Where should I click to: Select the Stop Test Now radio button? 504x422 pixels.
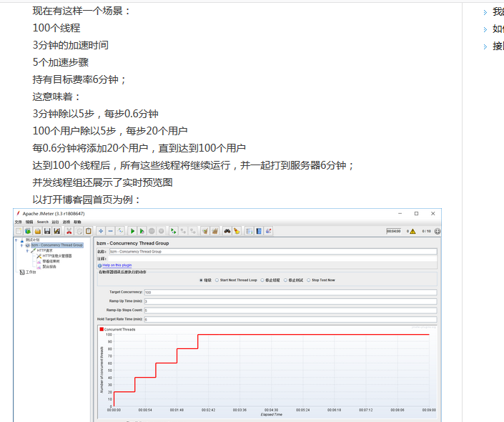pos(309,280)
